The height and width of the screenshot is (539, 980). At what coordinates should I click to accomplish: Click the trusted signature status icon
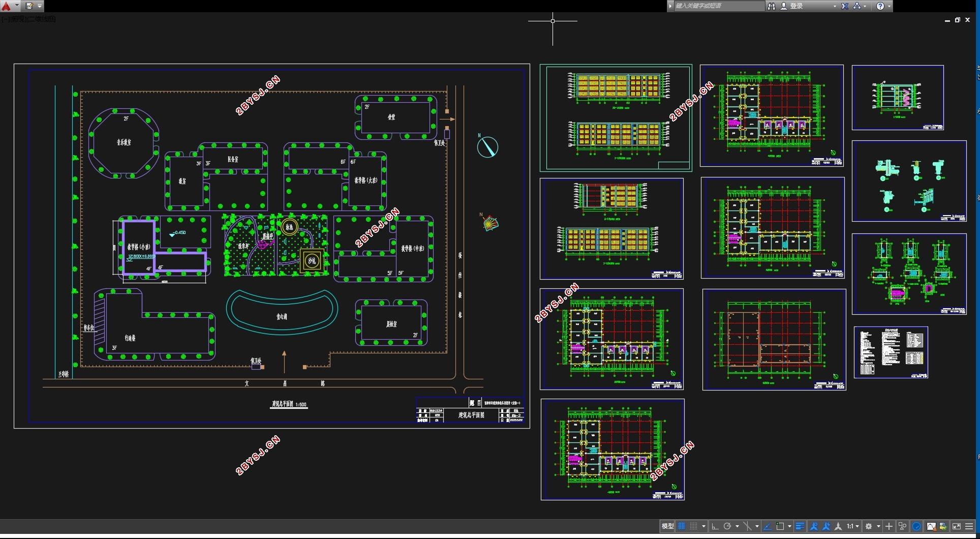(x=943, y=526)
